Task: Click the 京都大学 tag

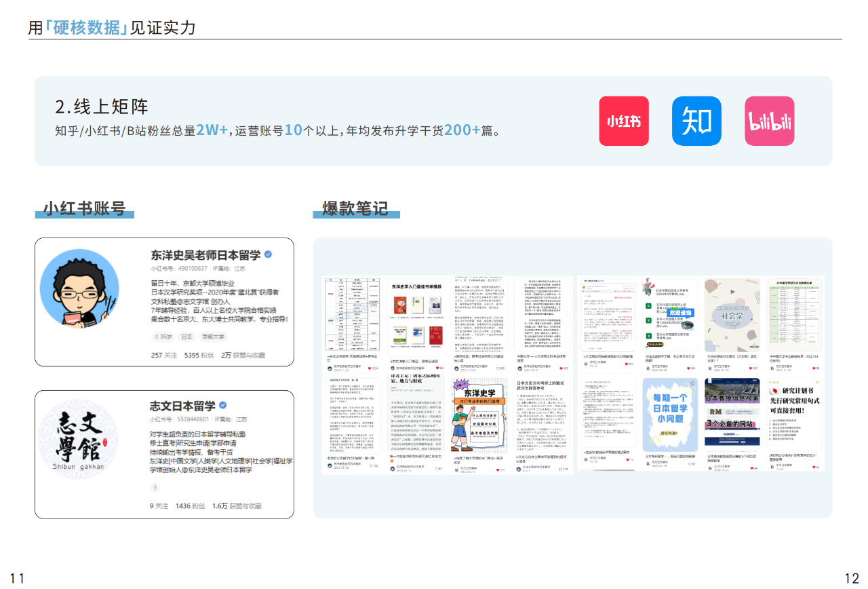Action: tap(213, 337)
